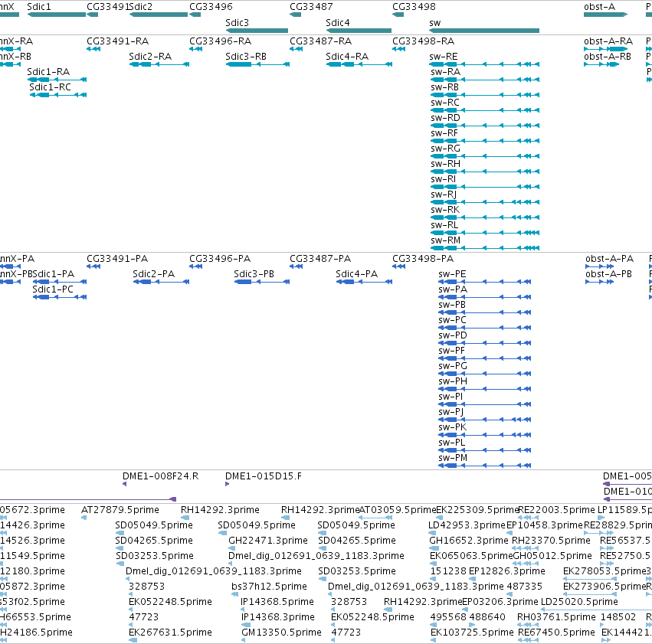Screen dimensions: 652x644
Task: Click protein obst-A-PA
Action: point(600,266)
